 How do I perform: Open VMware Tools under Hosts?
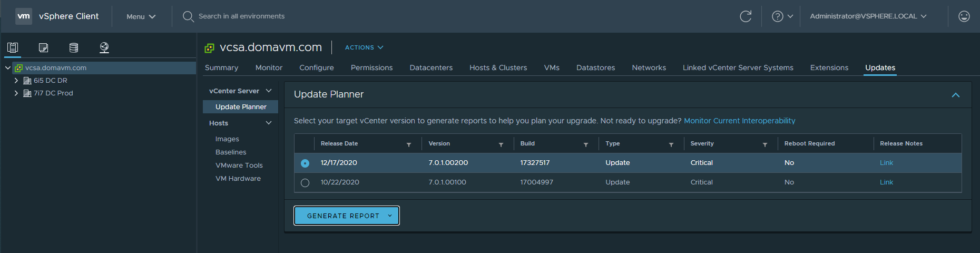[x=239, y=166]
